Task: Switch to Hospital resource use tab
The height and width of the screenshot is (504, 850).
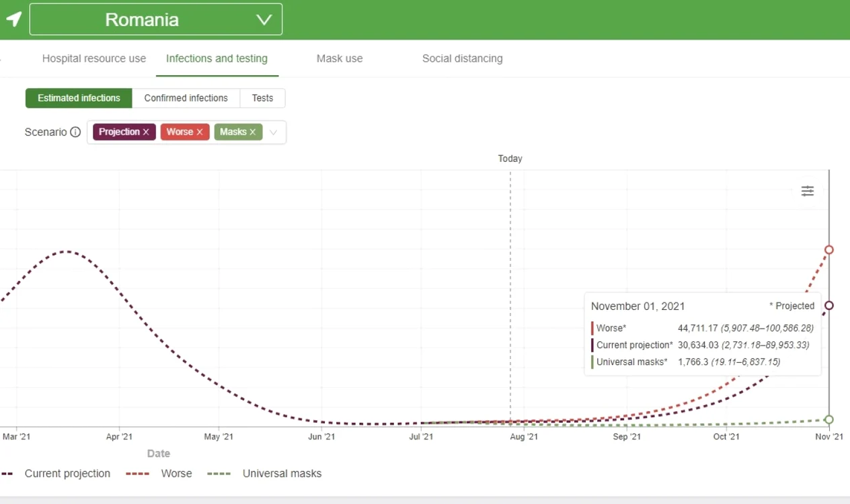Action: tap(94, 58)
